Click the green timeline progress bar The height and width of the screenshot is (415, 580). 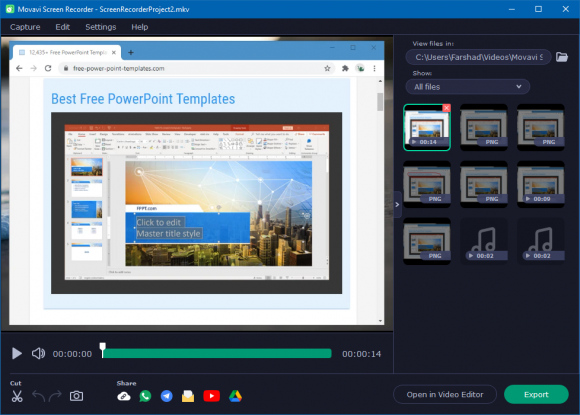(217, 354)
